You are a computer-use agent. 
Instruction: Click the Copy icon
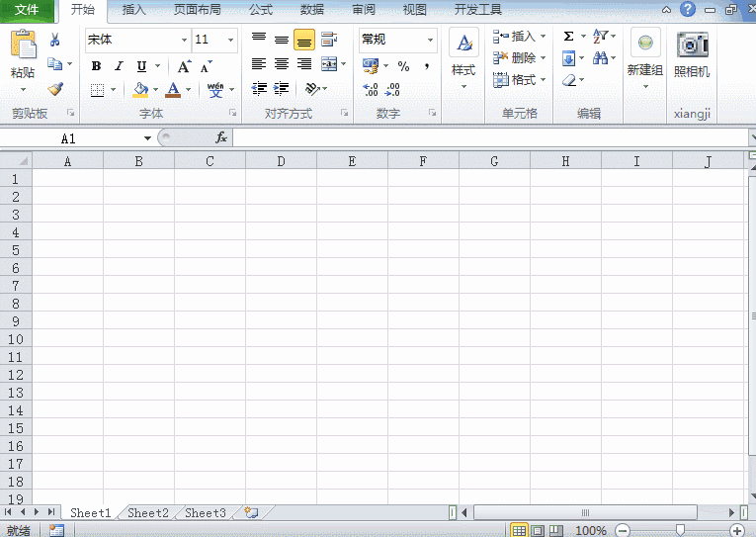tap(54, 63)
